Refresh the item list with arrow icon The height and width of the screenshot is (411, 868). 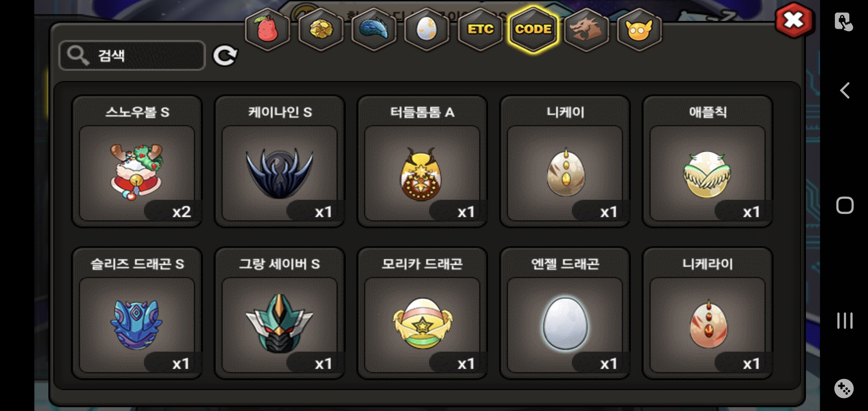coord(225,56)
